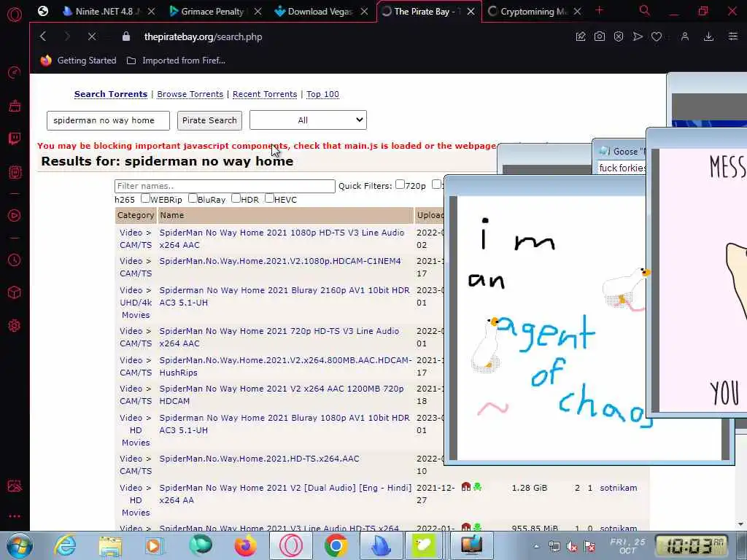The image size is (747, 560).
Task: Click the Pirate Search button
Action: (x=209, y=120)
